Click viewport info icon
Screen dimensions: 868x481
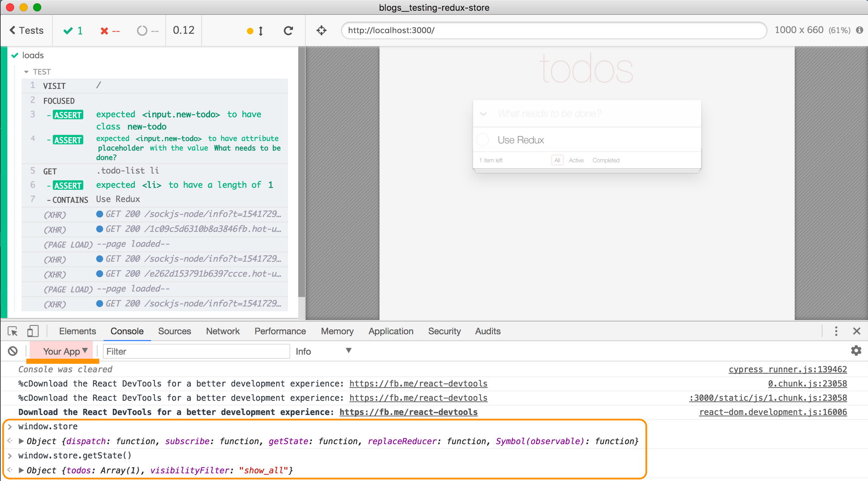(x=859, y=30)
